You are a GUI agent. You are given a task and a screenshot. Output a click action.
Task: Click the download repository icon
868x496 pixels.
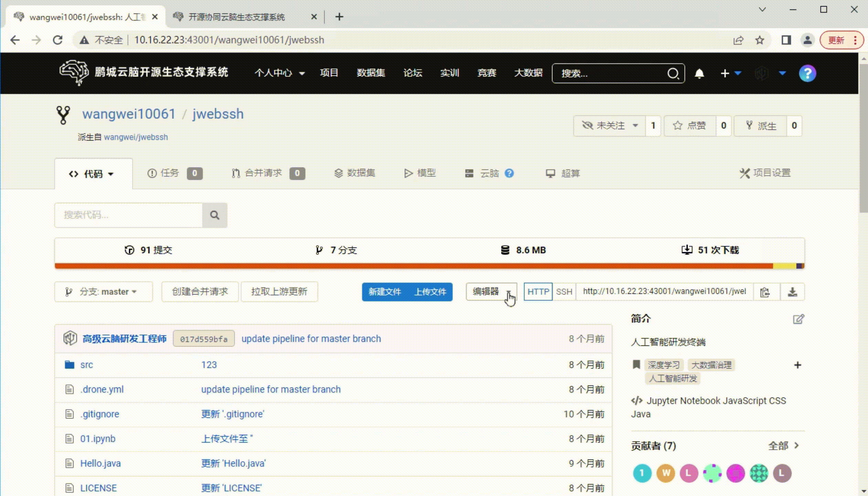coord(792,292)
